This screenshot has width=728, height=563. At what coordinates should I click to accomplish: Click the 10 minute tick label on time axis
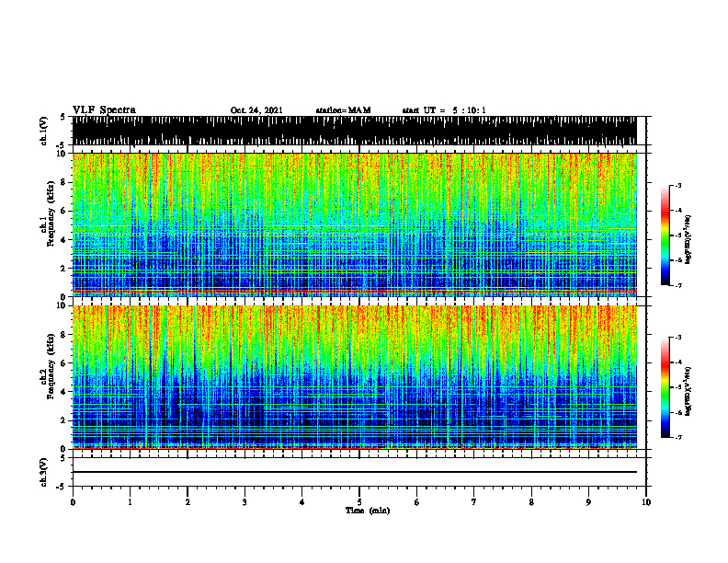(x=646, y=502)
